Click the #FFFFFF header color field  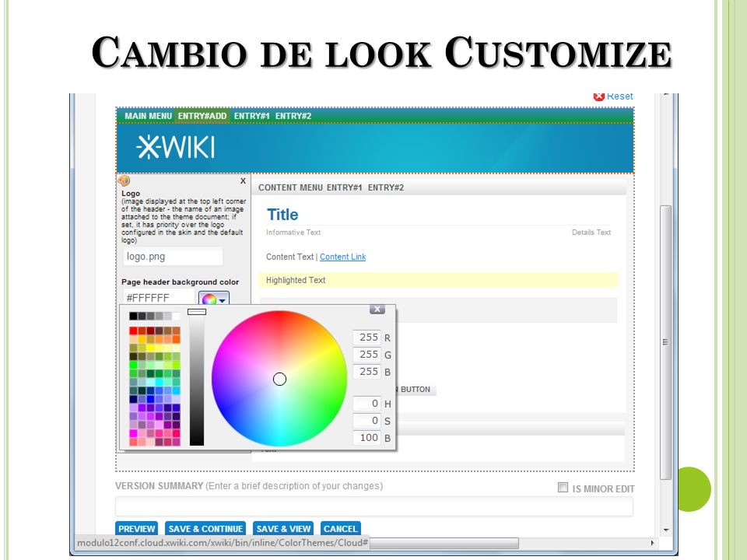pyautogui.click(x=159, y=298)
